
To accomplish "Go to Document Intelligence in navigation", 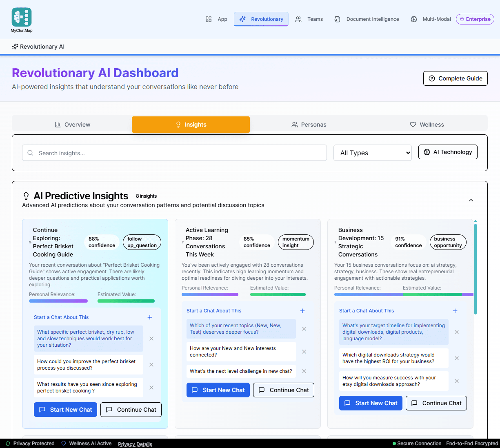I will click(367, 19).
